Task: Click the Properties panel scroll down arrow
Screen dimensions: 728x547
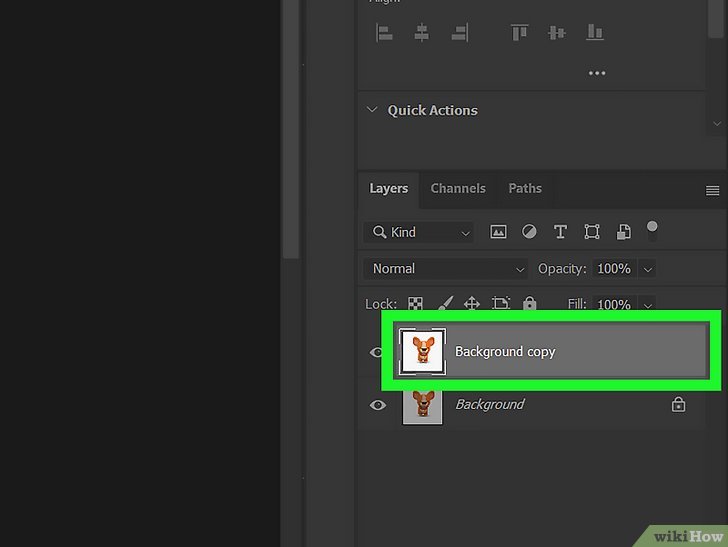Action: pyautogui.click(x=717, y=124)
